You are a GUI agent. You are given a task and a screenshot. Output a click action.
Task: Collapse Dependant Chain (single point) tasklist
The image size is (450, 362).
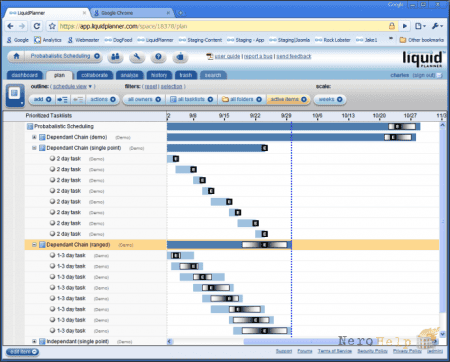pyautogui.click(x=34, y=148)
